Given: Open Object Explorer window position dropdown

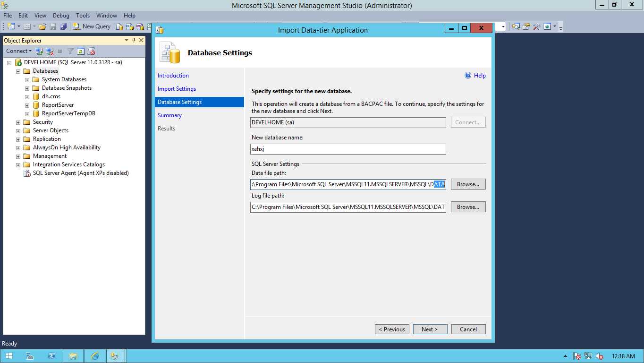Looking at the screenshot, I should pyautogui.click(x=127, y=40).
